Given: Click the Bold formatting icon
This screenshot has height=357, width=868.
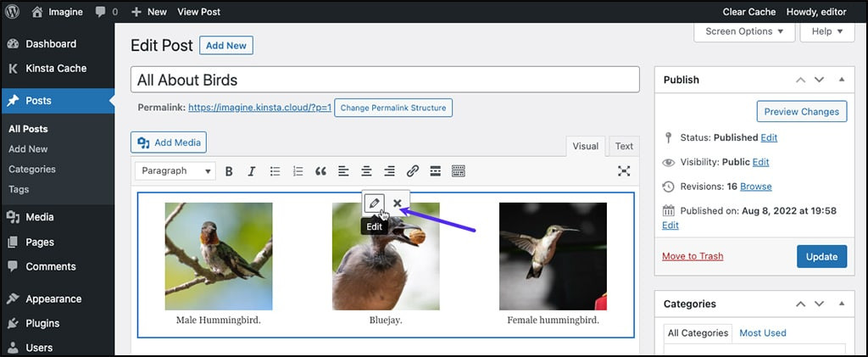Looking at the screenshot, I should 229,171.
